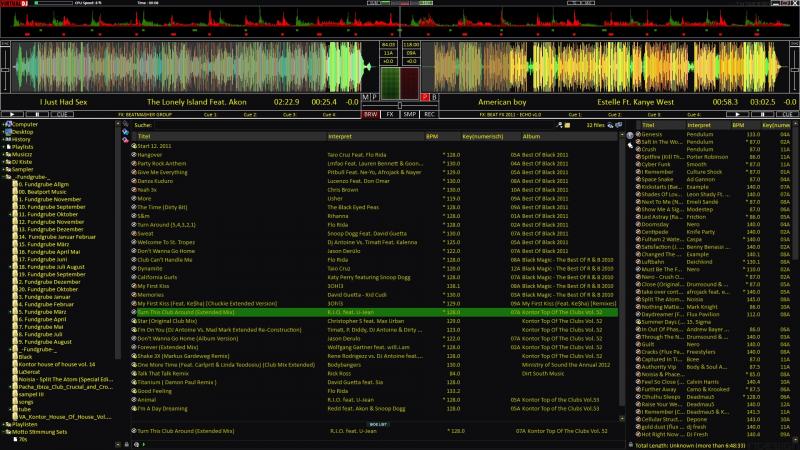Expand the DJ Kiste folder node
This screenshot has height=450, width=800.
point(3,162)
